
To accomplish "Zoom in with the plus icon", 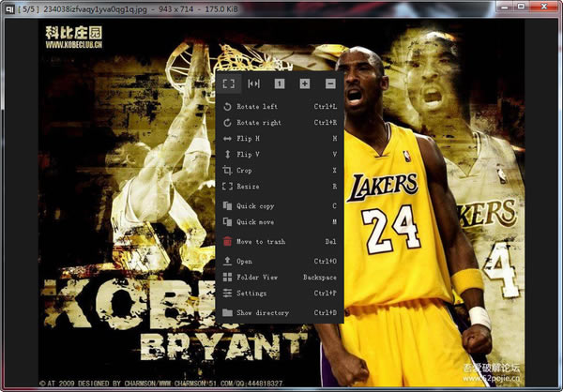I will click(x=305, y=83).
